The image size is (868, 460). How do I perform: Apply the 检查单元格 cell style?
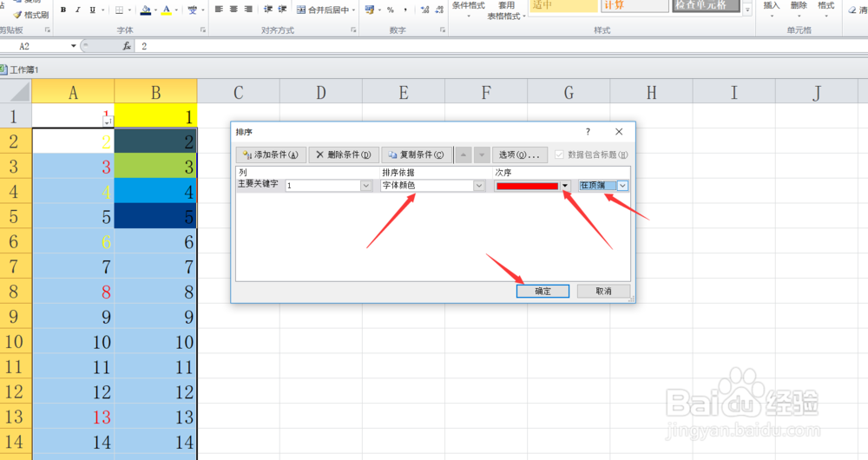coord(707,5)
